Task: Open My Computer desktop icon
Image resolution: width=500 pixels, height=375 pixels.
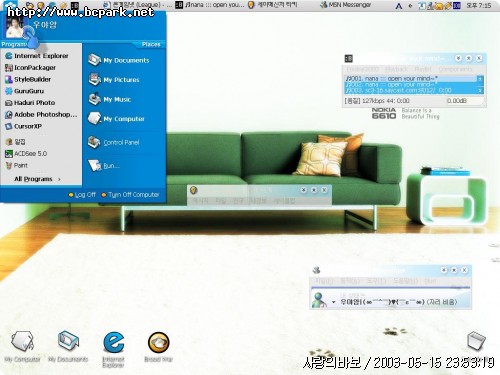Action: [x=22, y=347]
